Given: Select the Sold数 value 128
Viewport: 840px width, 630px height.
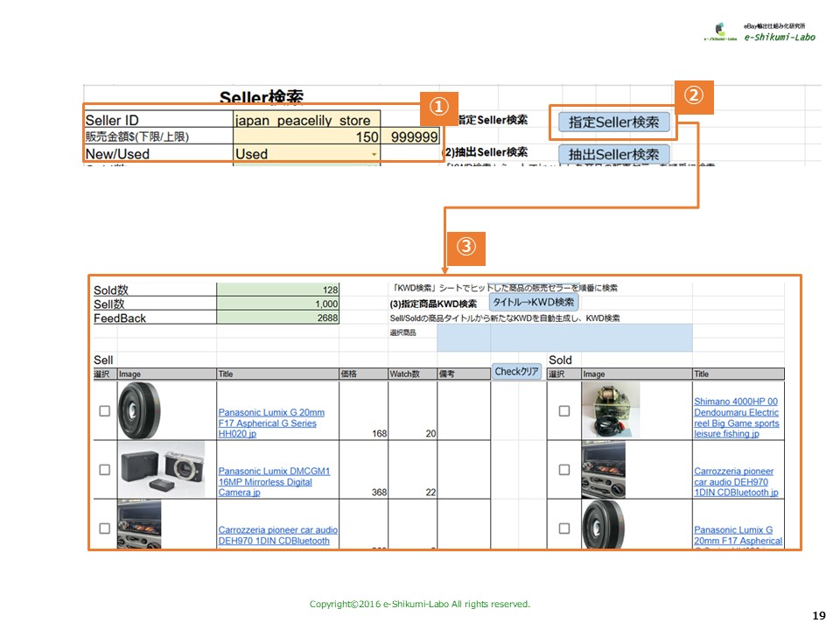Looking at the screenshot, I should tap(277, 290).
